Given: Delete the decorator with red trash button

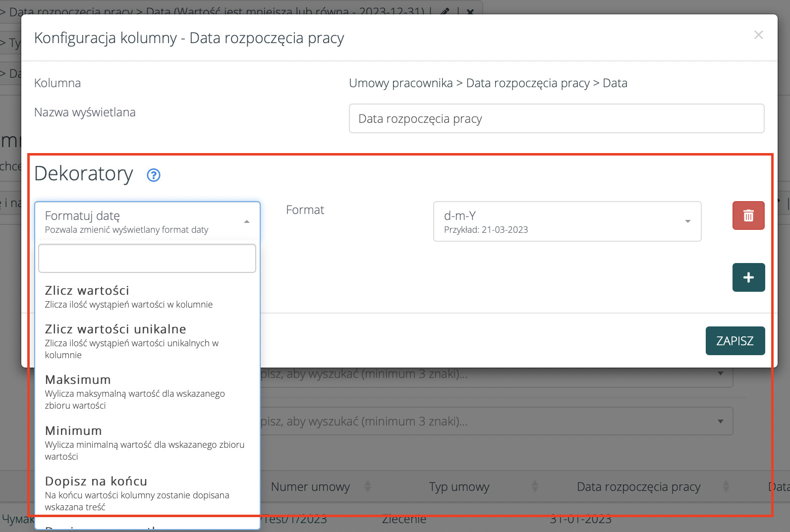Looking at the screenshot, I should (x=748, y=215).
